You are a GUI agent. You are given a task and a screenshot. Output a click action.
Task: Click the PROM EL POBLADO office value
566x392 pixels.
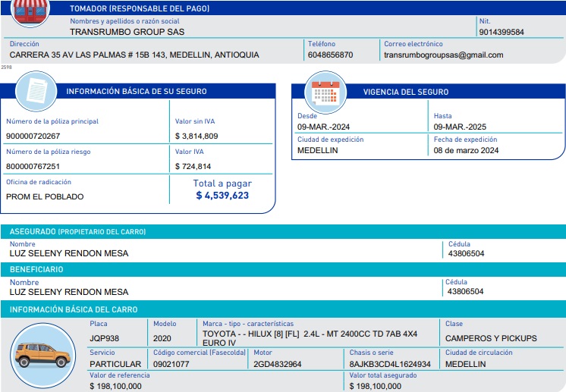(45, 196)
